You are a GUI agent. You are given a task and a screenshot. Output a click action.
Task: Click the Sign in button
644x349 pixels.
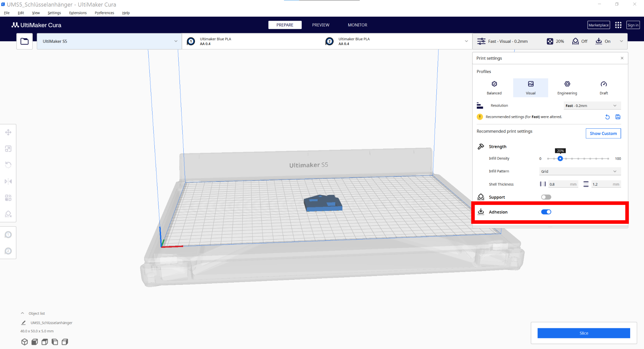coord(633,25)
